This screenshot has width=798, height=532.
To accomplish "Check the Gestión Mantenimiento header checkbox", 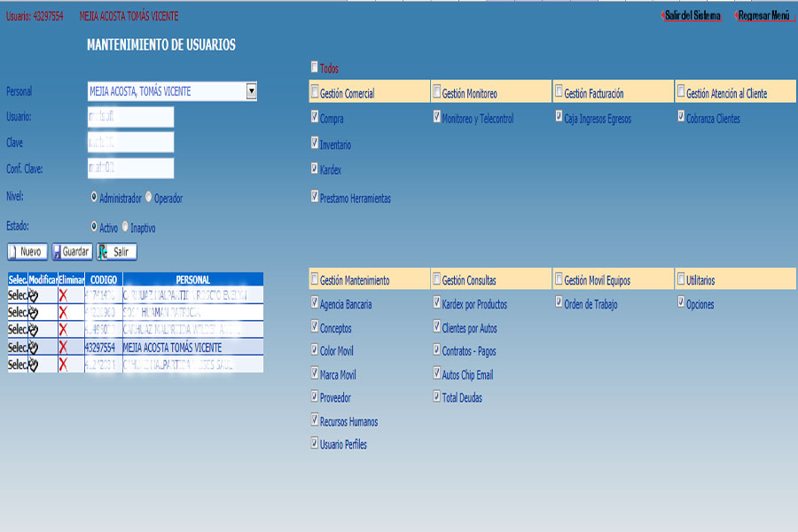I will pyautogui.click(x=315, y=279).
